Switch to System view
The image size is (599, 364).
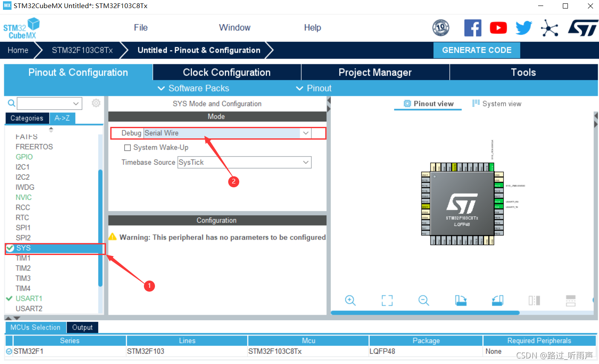[x=496, y=103]
